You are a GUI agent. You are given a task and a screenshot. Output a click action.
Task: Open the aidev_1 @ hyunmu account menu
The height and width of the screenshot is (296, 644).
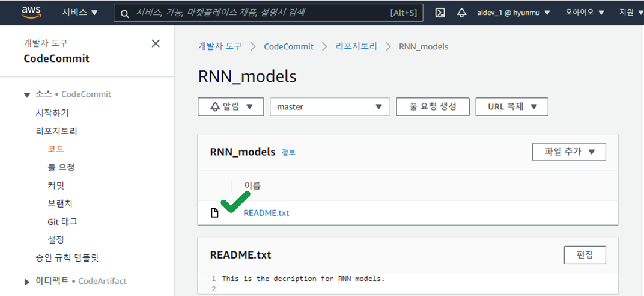point(513,13)
